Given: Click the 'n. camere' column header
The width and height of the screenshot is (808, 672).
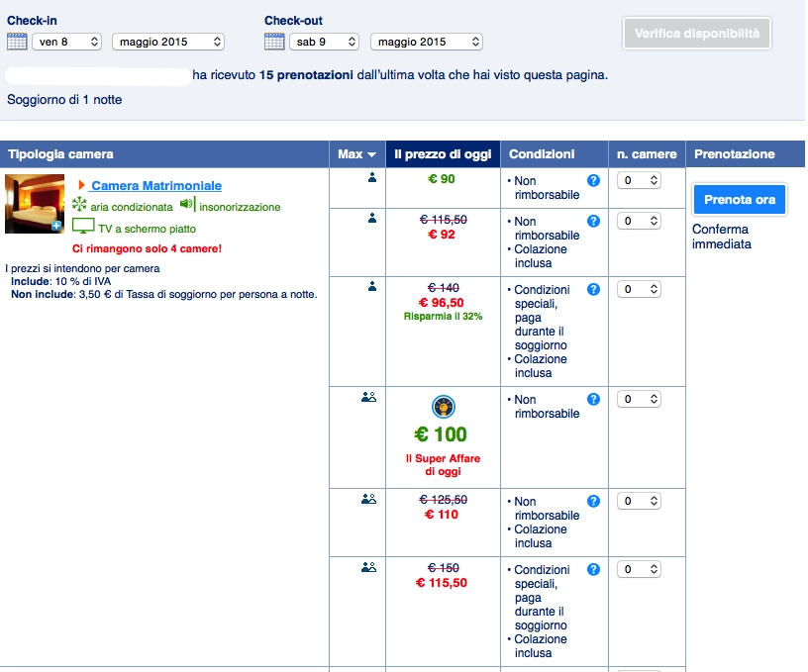Looking at the screenshot, I should click(647, 154).
